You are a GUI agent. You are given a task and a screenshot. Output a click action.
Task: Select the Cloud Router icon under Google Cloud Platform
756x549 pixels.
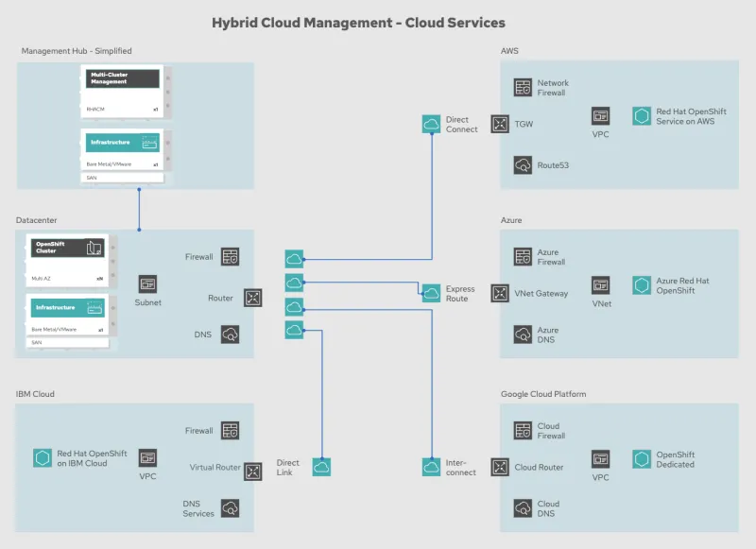click(500, 467)
